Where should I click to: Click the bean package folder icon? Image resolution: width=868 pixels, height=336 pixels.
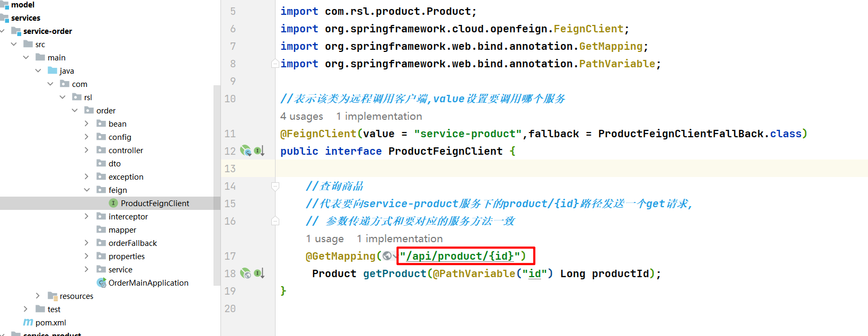pos(102,123)
